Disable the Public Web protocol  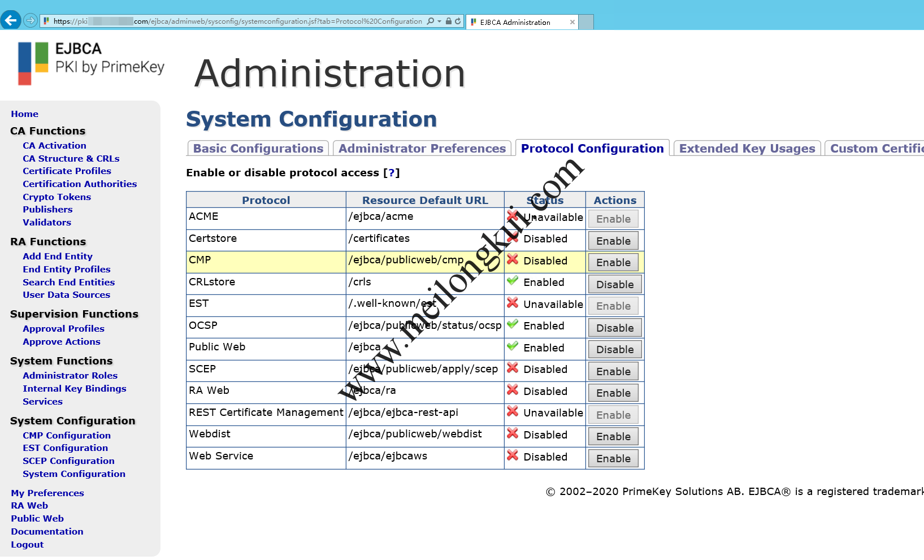point(615,349)
